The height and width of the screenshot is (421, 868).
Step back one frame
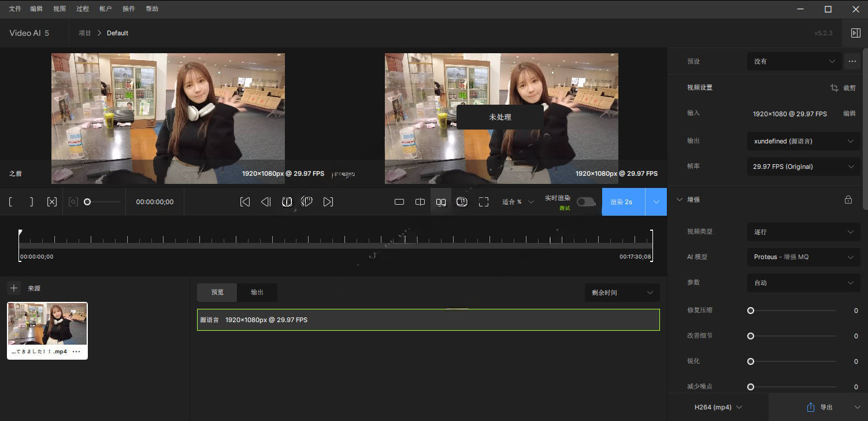pyautogui.click(x=266, y=202)
